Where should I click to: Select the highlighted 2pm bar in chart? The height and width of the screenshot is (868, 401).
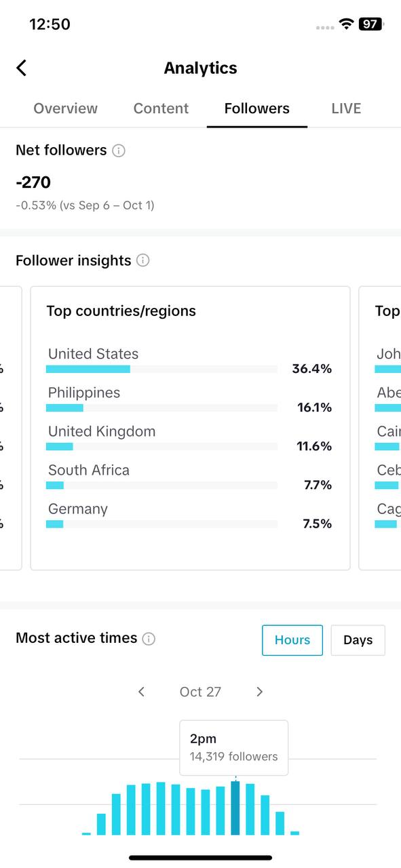click(x=235, y=808)
